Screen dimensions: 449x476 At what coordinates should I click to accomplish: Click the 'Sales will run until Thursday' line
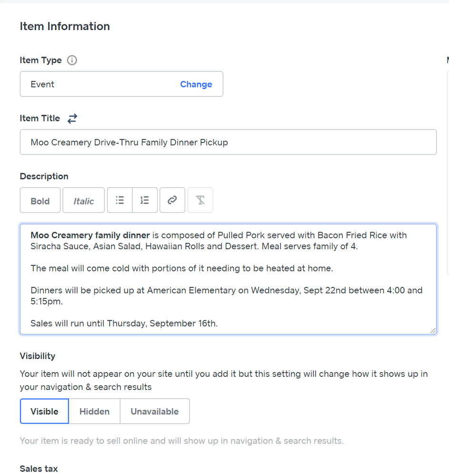click(x=124, y=324)
